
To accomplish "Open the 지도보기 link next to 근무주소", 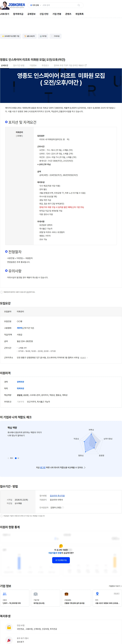I will coord(83,358).
